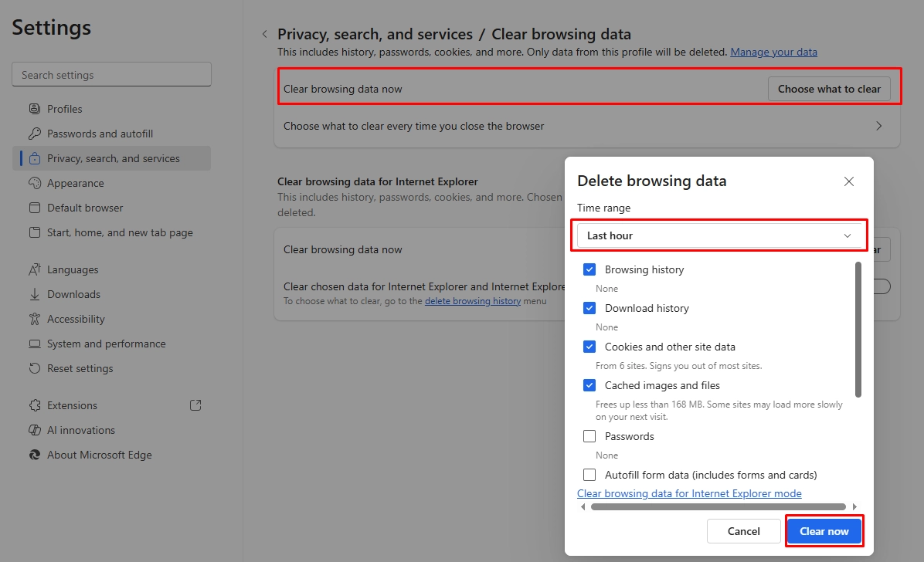Open System and performance settings

pyautogui.click(x=106, y=344)
